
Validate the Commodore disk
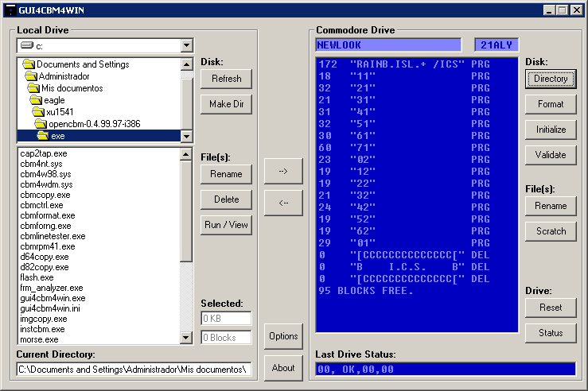(x=551, y=155)
